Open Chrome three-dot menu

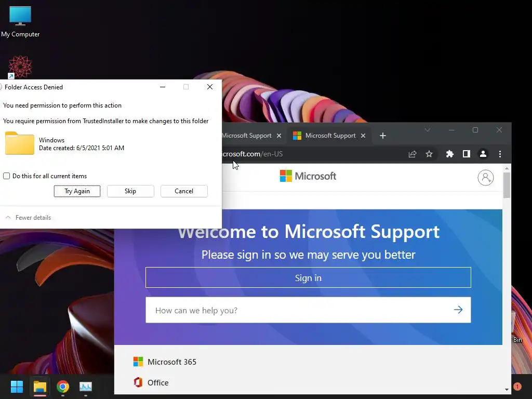click(x=500, y=154)
